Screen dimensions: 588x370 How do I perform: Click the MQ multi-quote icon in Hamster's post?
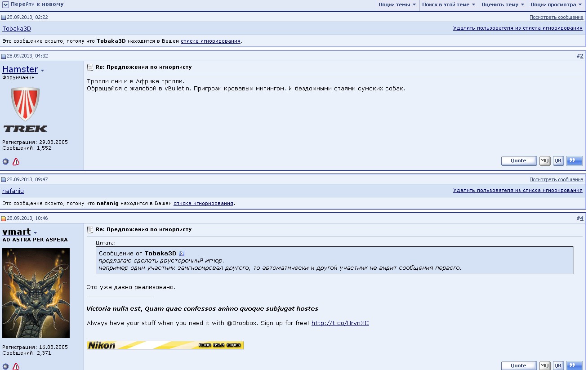[544, 161]
